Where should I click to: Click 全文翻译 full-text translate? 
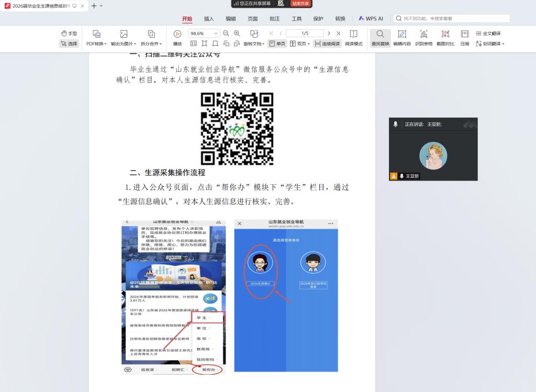click(488, 33)
